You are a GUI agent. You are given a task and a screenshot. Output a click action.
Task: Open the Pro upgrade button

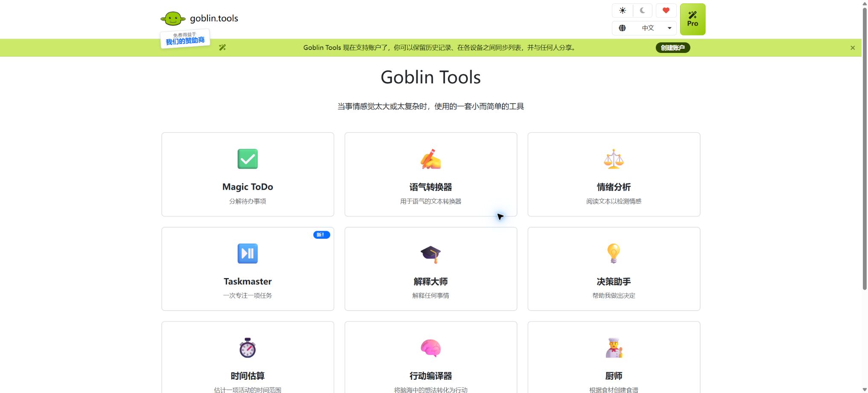693,19
